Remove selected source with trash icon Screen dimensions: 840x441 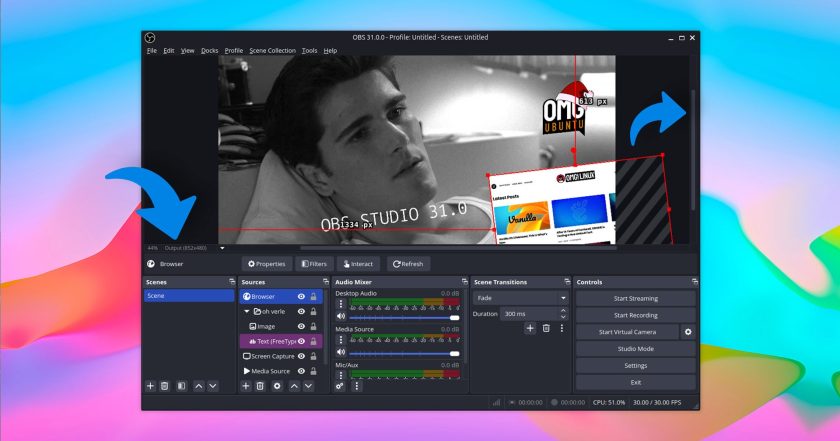pos(260,386)
